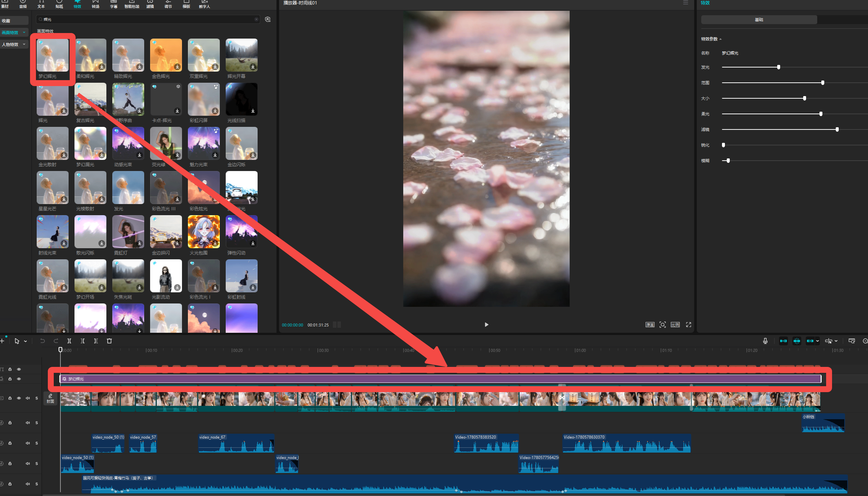Image resolution: width=868 pixels, height=496 pixels.
Task: Click the timeline zoom-out icon
Action: point(865,341)
